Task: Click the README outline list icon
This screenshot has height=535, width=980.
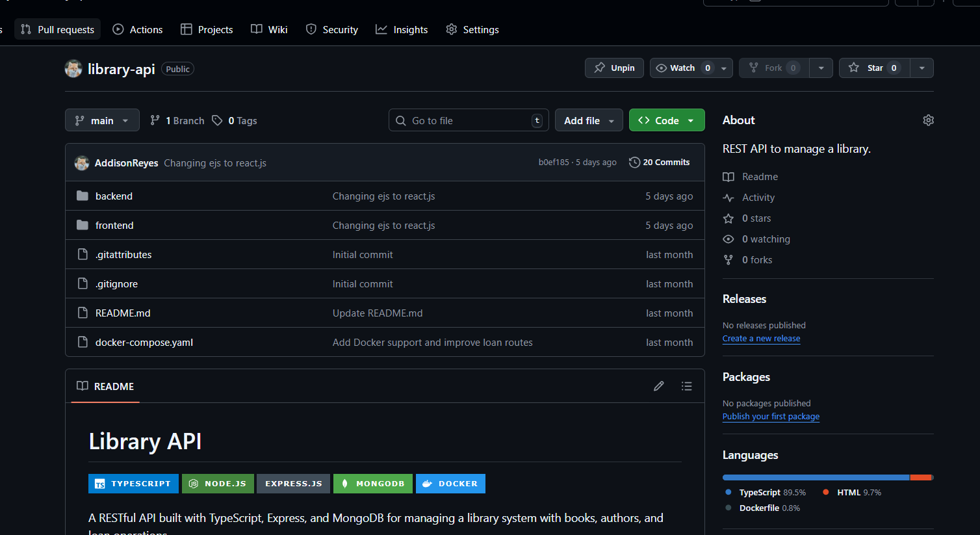Action: click(x=686, y=385)
